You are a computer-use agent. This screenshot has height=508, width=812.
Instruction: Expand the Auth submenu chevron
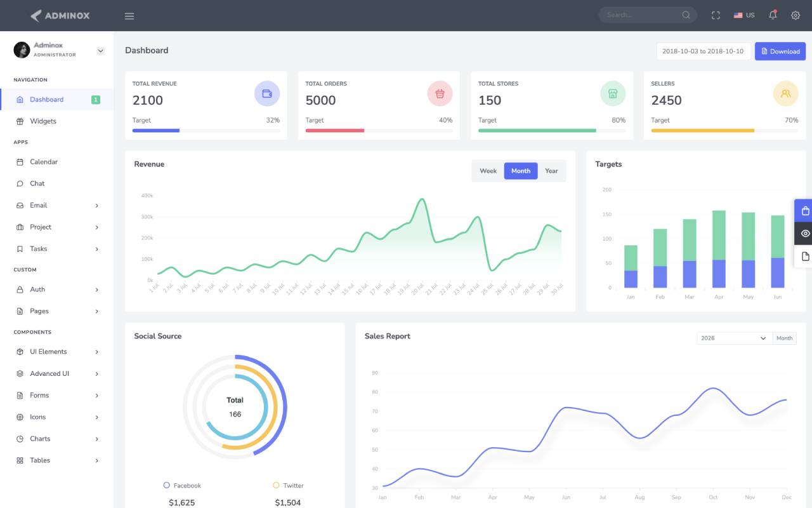click(x=97, y=290)
